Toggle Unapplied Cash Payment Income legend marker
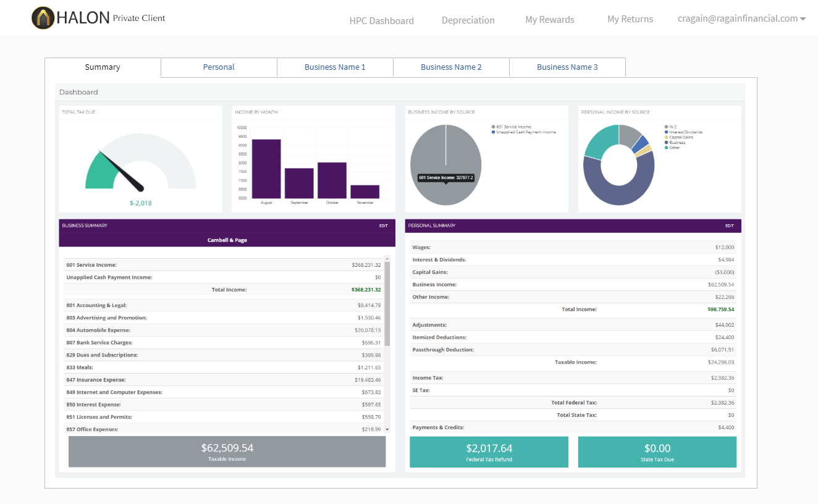The image size is (818, 504). pos(493,132)
